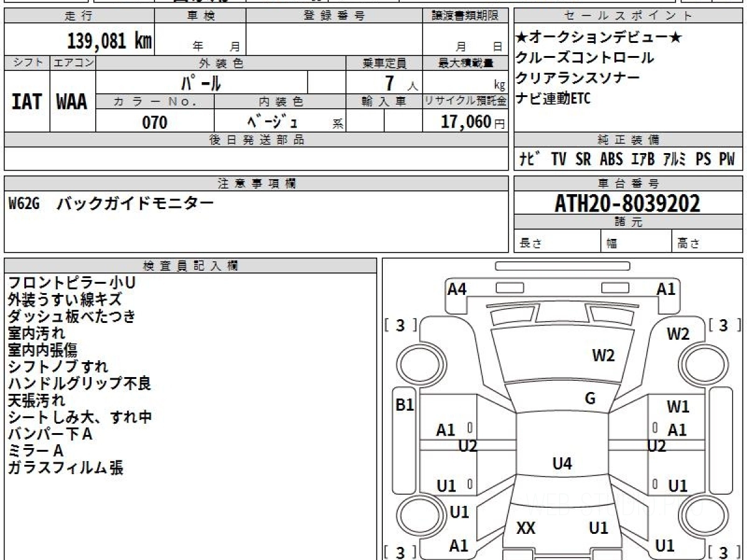The image size is (747, 560).
Task: Click the 譲渡書類期限 header
Action: click(465, 16)
